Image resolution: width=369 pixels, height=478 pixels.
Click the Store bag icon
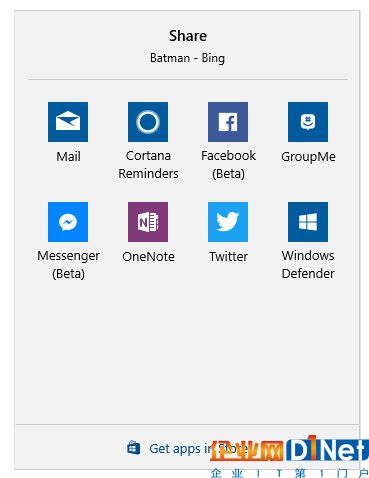pos(134,448)
